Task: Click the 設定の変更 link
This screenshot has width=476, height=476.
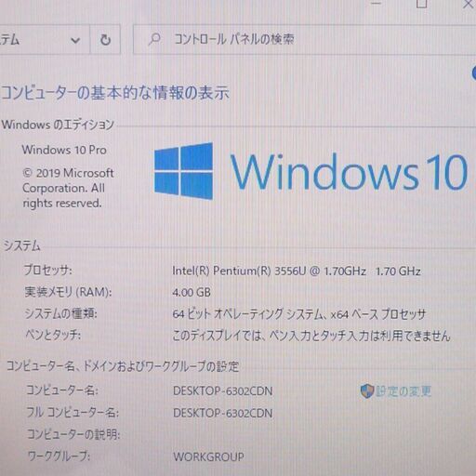Action: [x=403, y=391]
